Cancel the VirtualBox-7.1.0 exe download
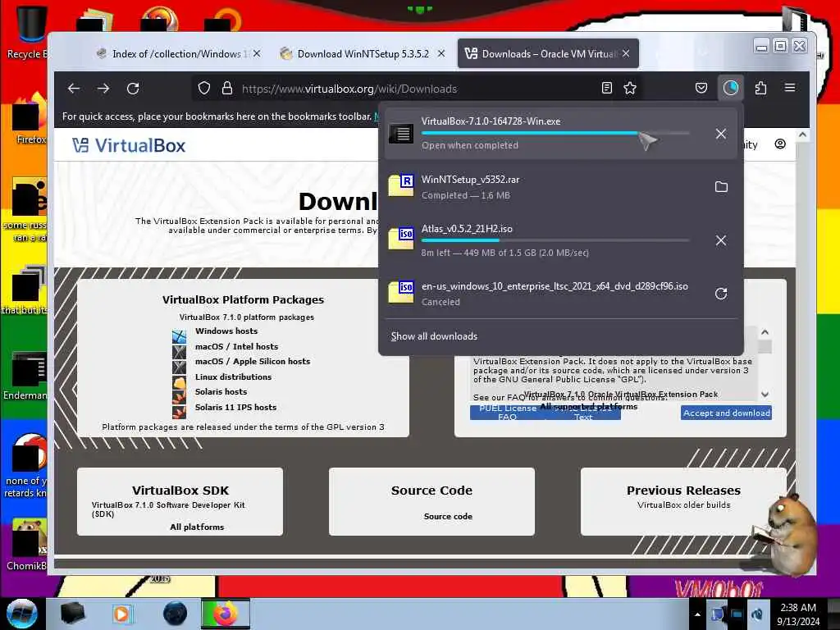This screenshot has height=630, width=840. (721, 134)
